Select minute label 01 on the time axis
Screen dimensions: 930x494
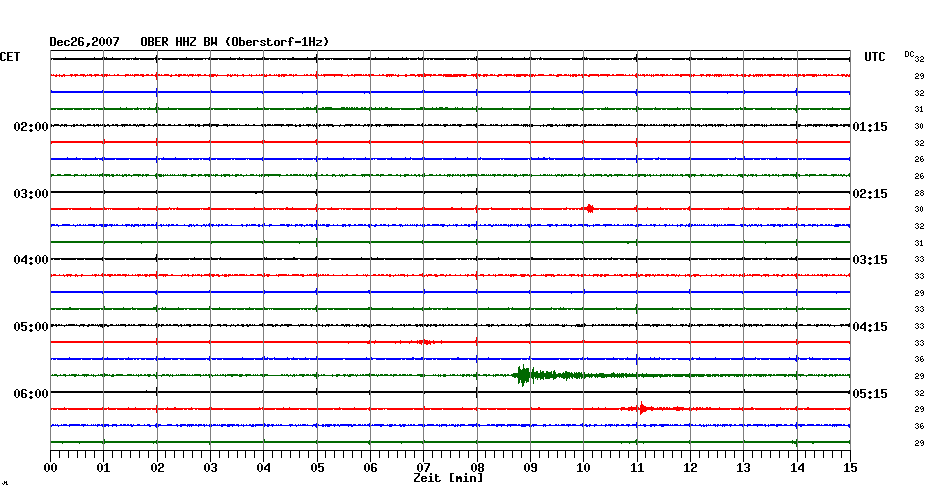[x=103, y=468]
